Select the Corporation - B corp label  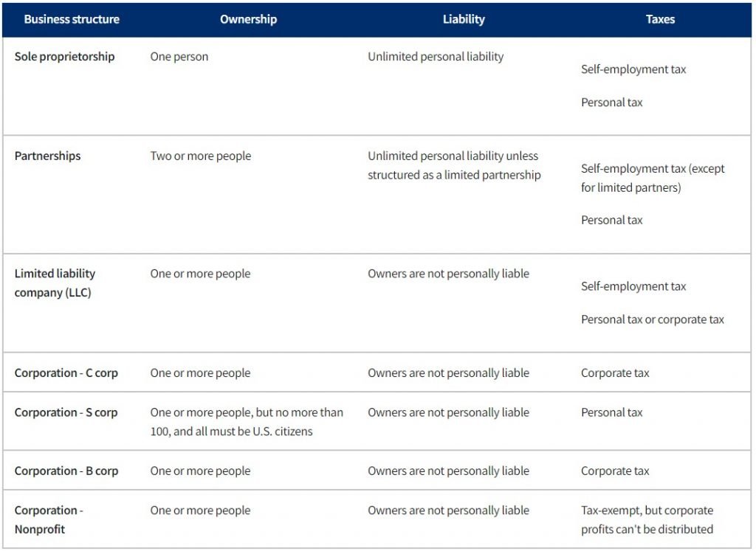[66, 471]
